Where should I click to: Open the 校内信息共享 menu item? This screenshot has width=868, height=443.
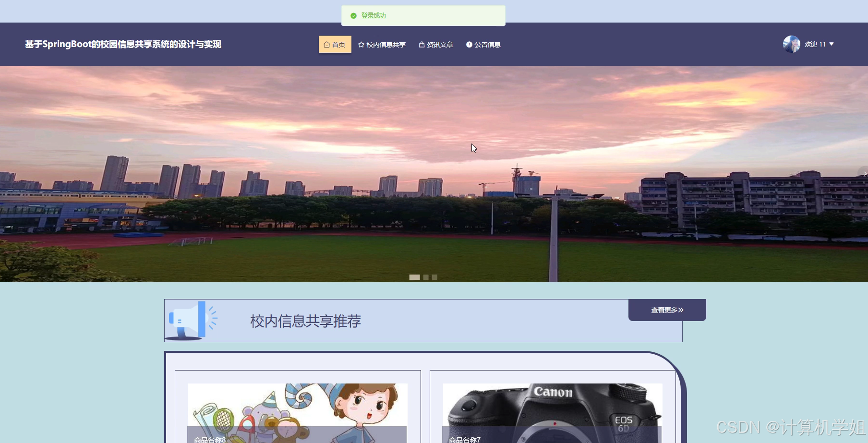pyautogui.click(x=382, y=44)
